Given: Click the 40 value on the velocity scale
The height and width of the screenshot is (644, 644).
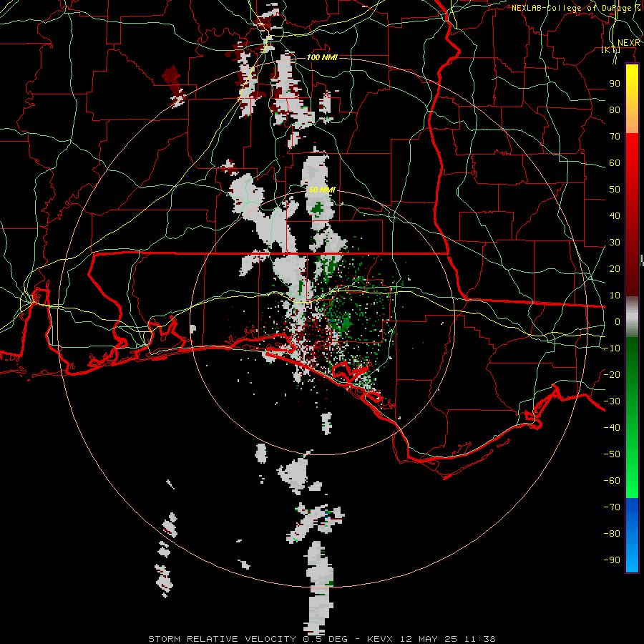Looking at the screenshot, I should pos(615,216).
